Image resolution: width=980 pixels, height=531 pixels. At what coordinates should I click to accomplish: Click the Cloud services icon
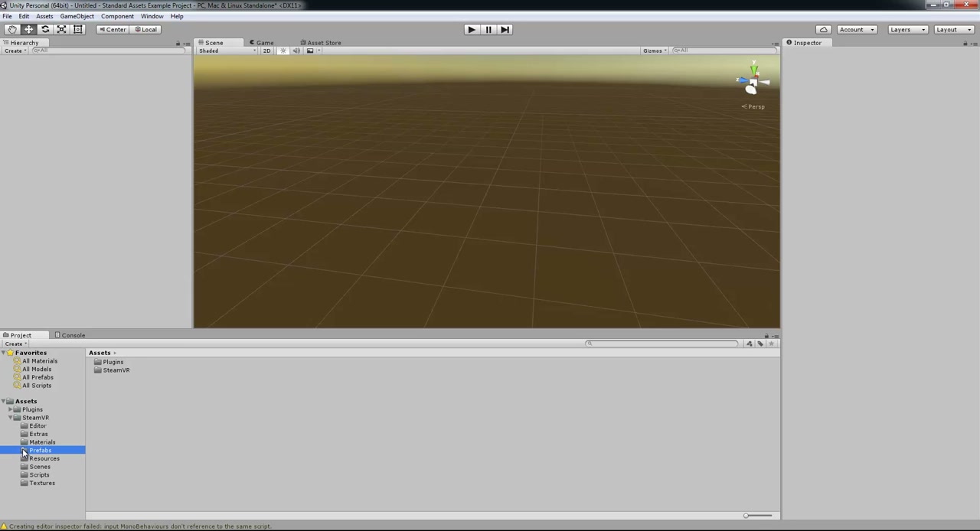(x=823, y=29)
